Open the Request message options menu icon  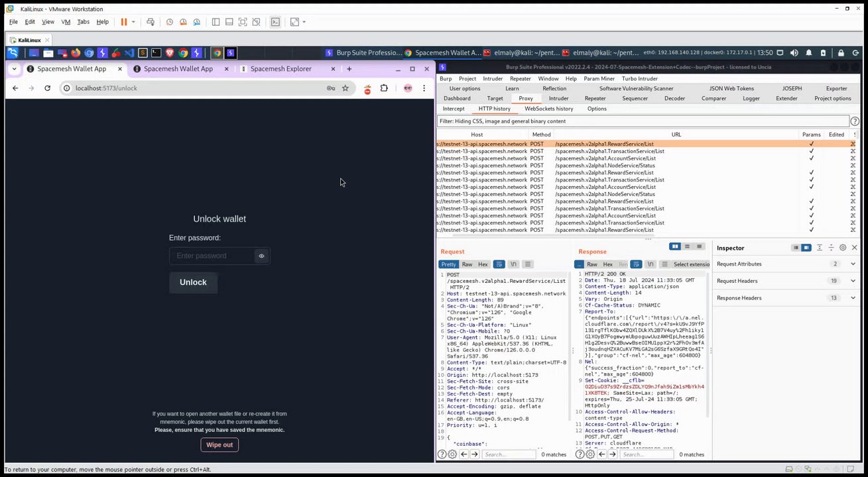(x=528, y=264)
